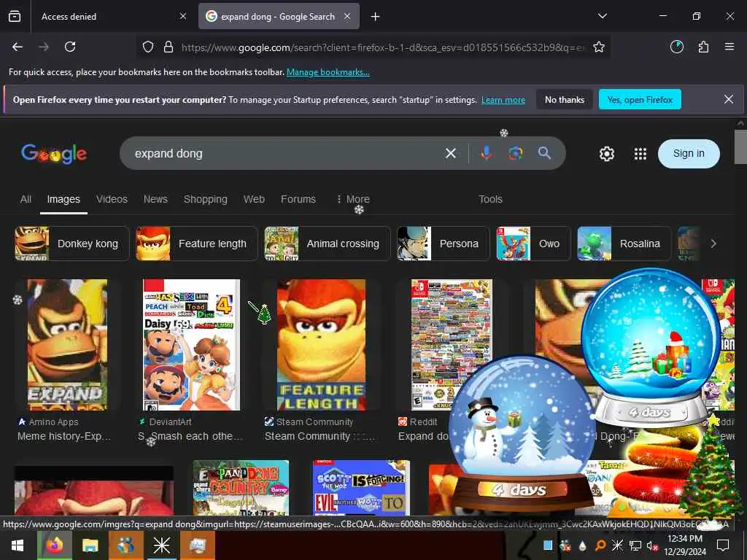Open Steam Community Feature Length image
Viewport: 747px width, 560px height.
pos(322,345)
